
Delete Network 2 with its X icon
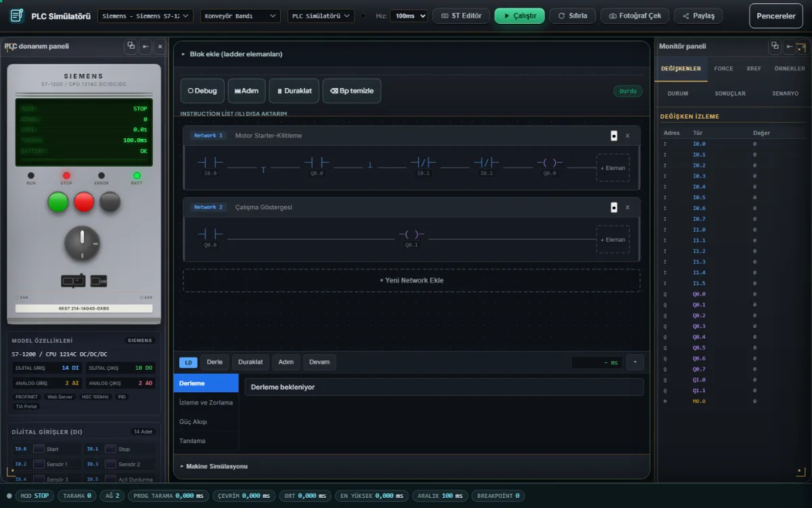coord(627,207)
